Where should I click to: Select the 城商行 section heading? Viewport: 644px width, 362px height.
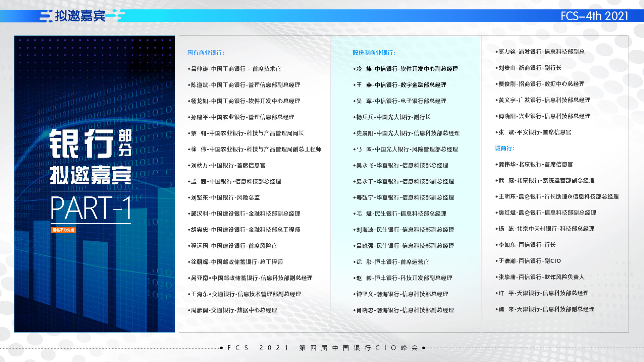click(505, 148)
